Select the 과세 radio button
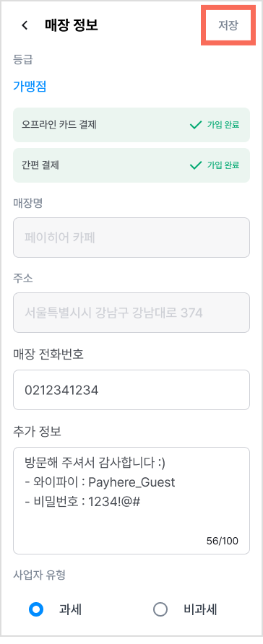The height and width of the screenshot is (644, 263). tap(37, 609)
